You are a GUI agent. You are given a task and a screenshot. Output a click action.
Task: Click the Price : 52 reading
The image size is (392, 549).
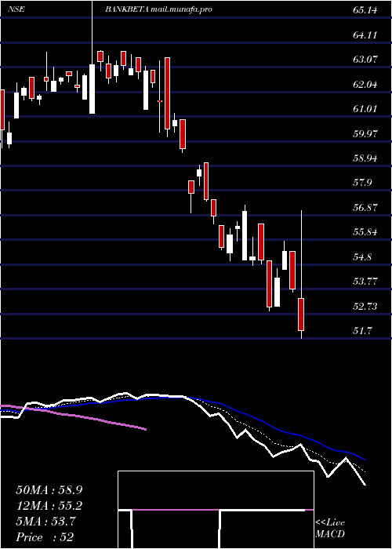(x=45, y=537)
